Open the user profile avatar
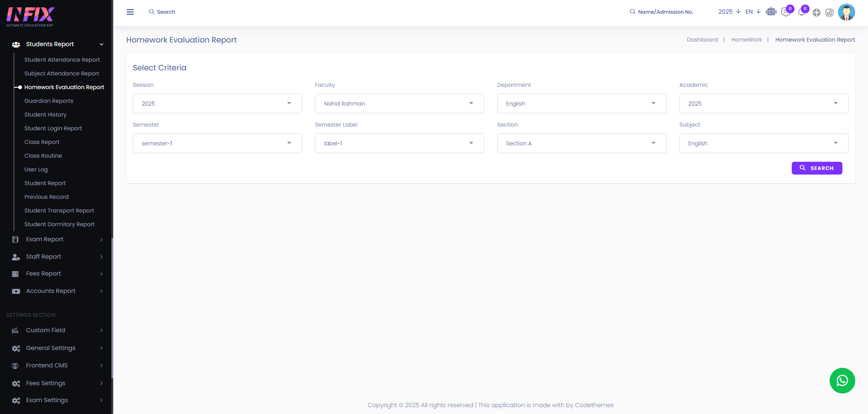Viewport: 868px width, 414px height. pyautogui.click(x=847, y=12)
